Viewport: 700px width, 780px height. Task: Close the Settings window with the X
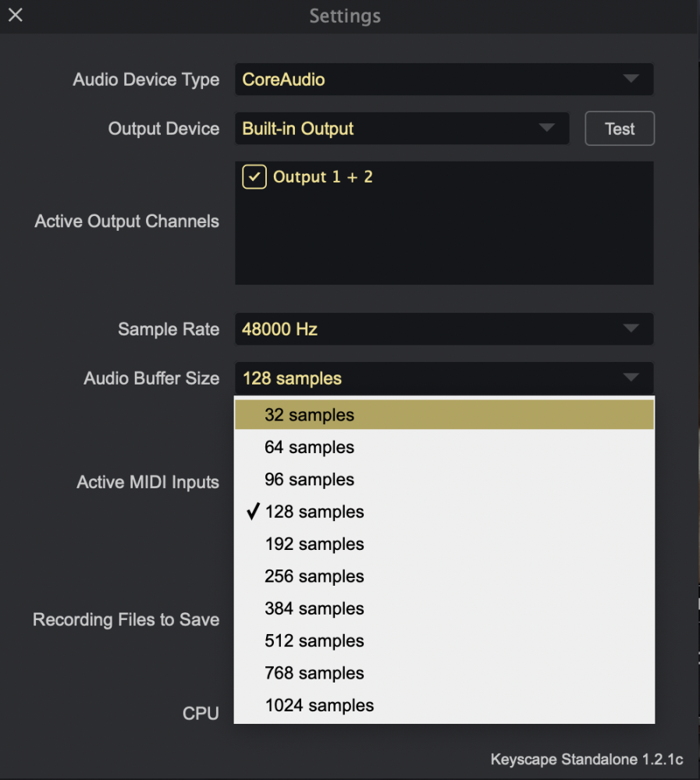coord(15,15)
